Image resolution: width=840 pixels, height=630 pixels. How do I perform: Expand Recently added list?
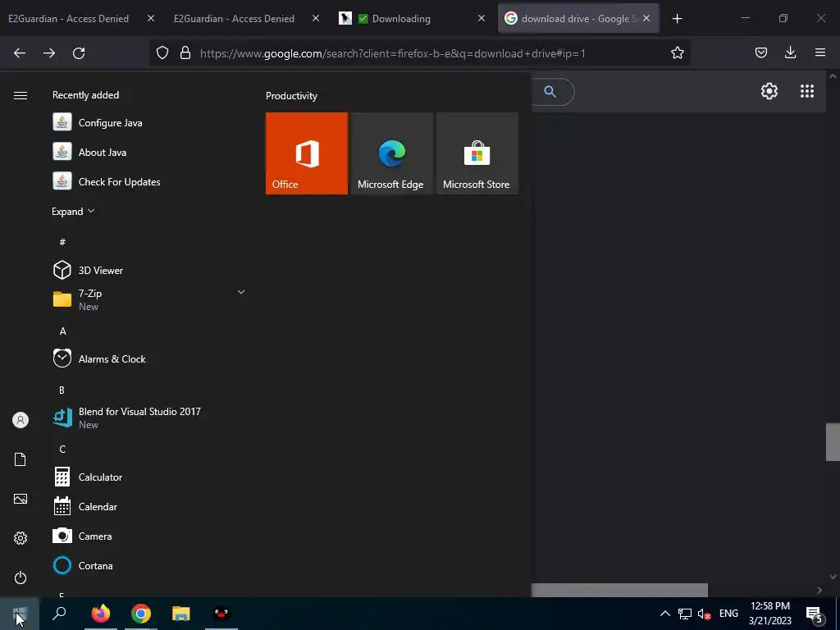[x=73, y=212]
